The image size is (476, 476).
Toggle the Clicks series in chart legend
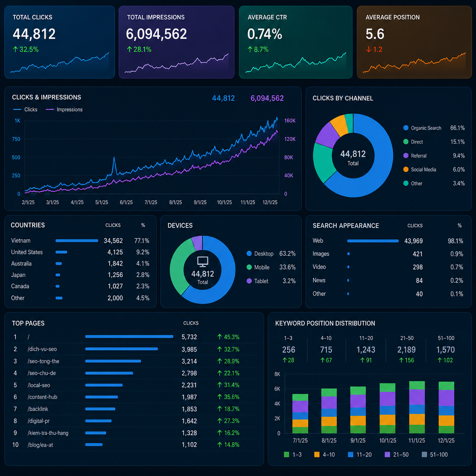click(x=25, y=109)
